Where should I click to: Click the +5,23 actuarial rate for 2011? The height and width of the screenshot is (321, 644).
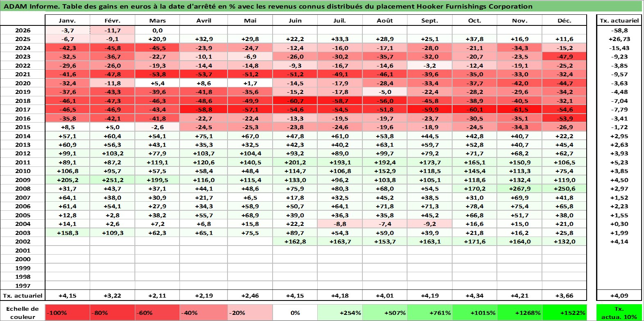pyautogui.click(x=619, y=162)
